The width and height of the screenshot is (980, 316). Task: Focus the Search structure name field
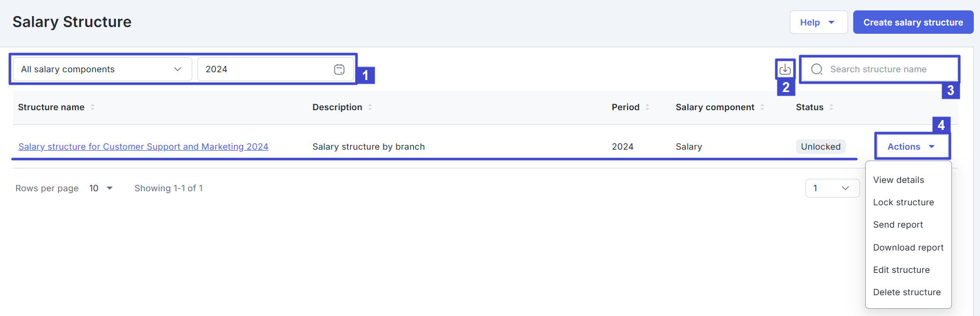(x=889, y=69)
